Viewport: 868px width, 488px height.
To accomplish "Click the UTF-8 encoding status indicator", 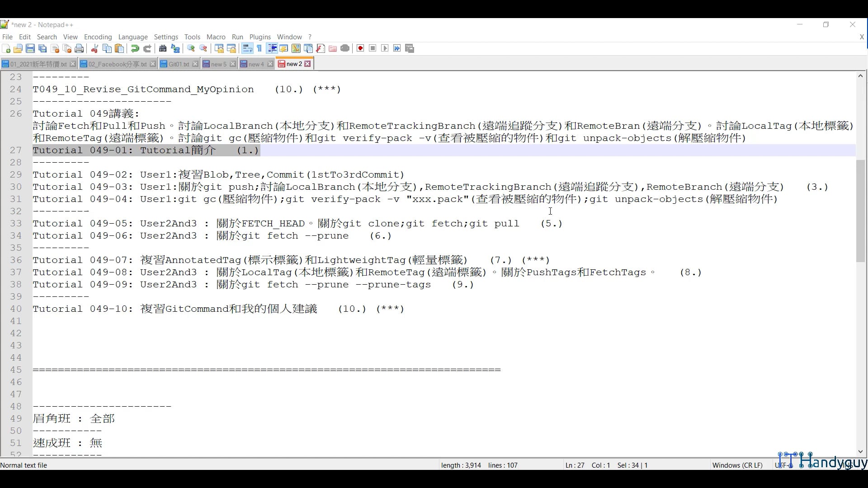I will point(783,465).
